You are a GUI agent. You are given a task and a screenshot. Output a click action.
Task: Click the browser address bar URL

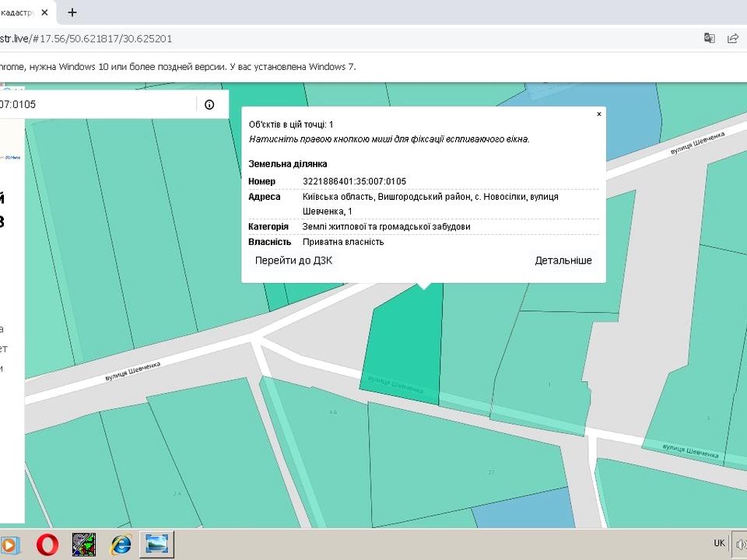86,38
